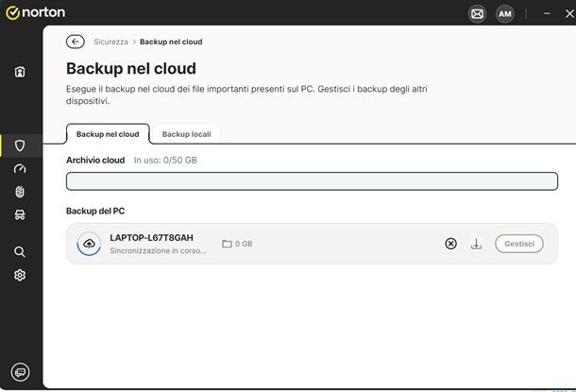Open the Security shield sidebar section

tap(20, 145)
